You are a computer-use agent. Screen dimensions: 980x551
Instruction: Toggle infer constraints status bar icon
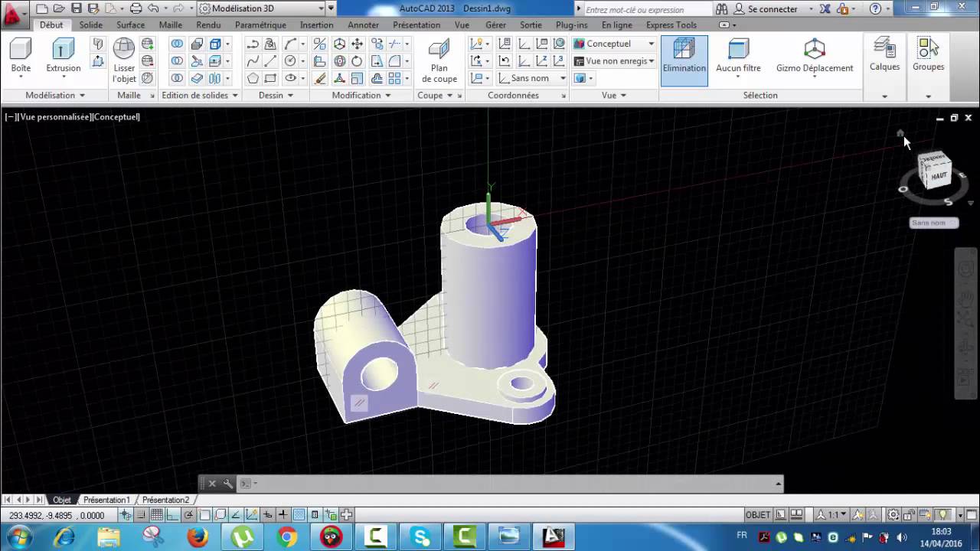point(126,515)
